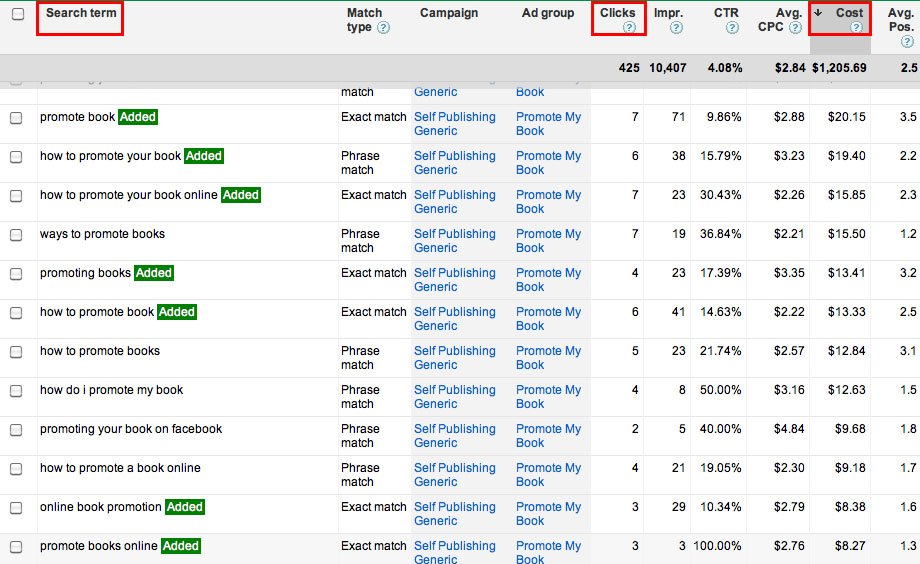
Task: Tick the 'online book promotion' row checkbox
Action: (x=16, y=508)
